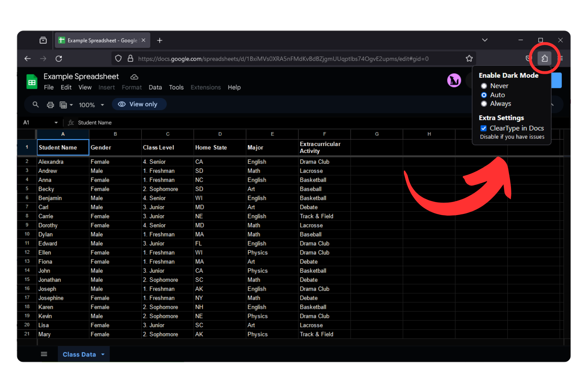Screen dimensions: 588x392
Task: Click the print icon in toolbar
Action: (x=50, y=105)
